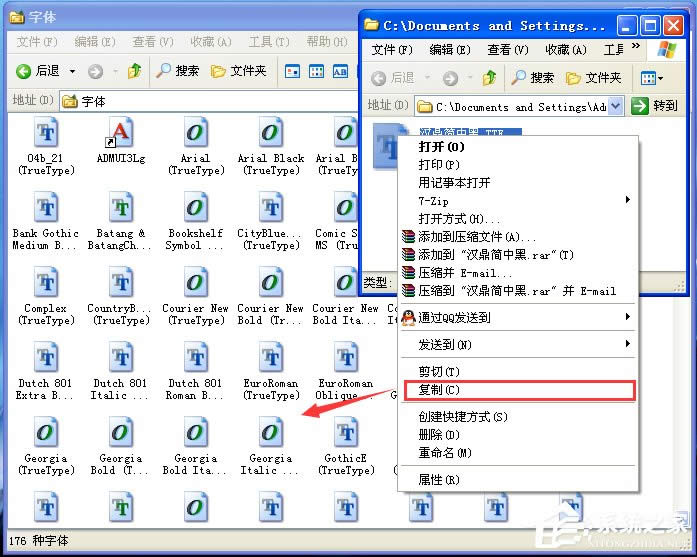Open the address bar dropdown in right window
The image size is (697, 557).
(615, 106)
